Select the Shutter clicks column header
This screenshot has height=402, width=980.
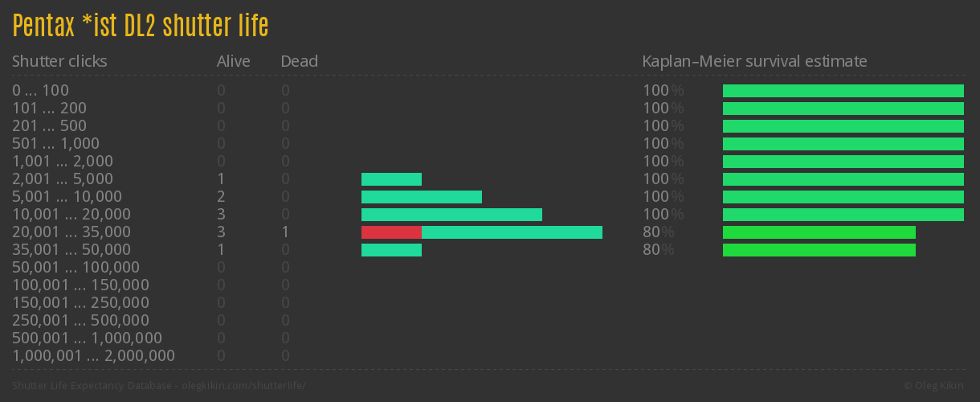click(x=59, y=61)
